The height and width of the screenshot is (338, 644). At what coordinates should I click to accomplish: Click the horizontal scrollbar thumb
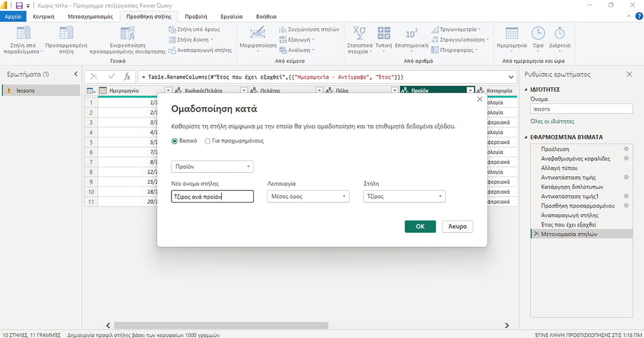(x=221, y=325)
